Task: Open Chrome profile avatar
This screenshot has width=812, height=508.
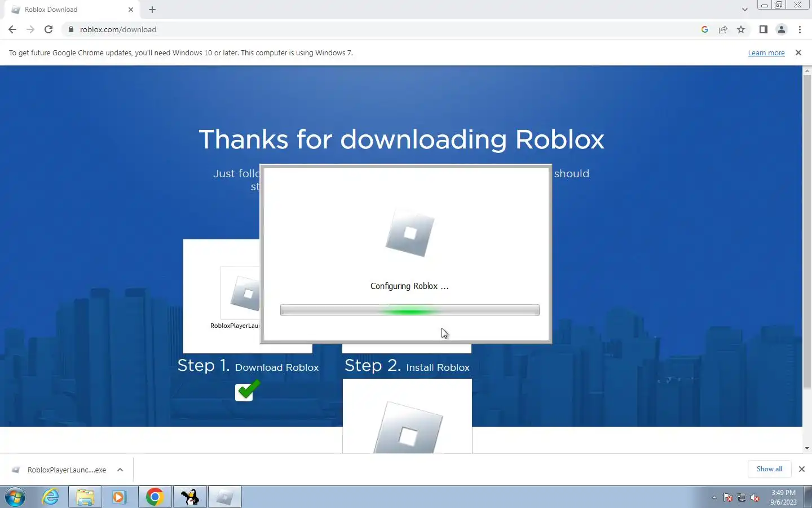Action: pyautogui.click(x=782, y=29)
